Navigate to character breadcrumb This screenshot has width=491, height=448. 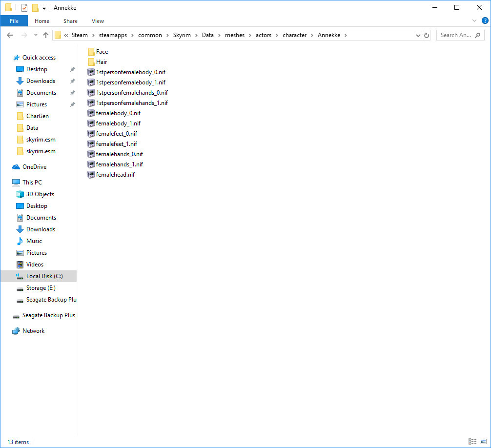(x=294, y=35)
